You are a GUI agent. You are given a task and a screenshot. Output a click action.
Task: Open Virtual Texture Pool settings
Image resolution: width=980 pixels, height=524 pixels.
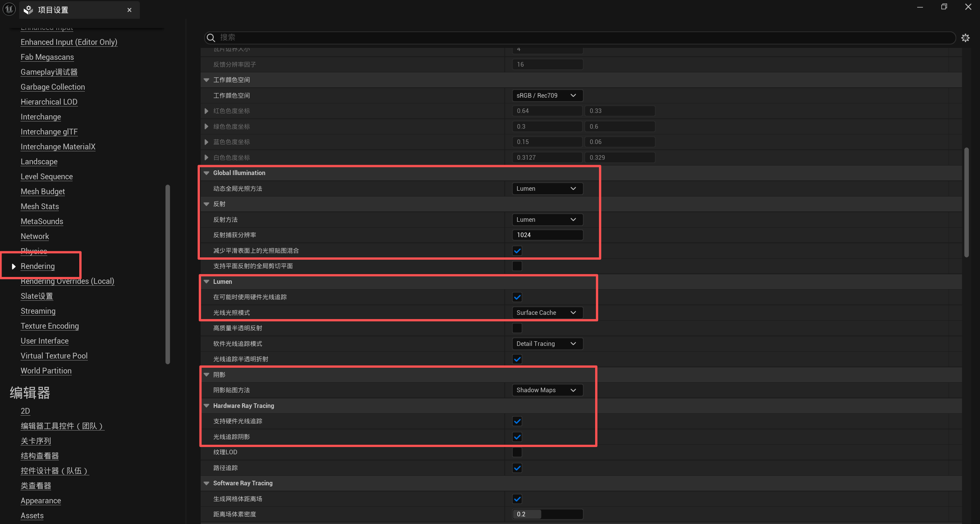click(54, 356)
